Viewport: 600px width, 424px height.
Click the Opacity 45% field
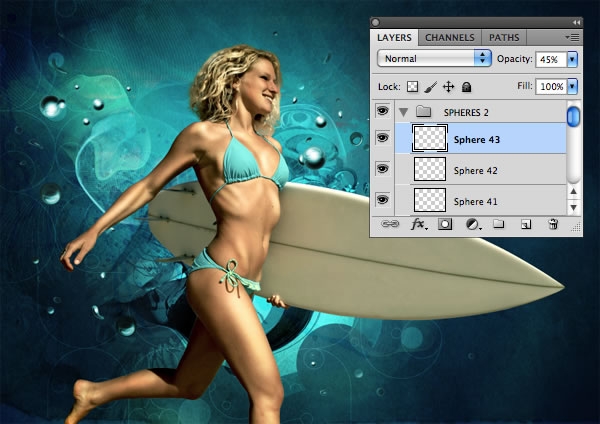click(551, 60)
